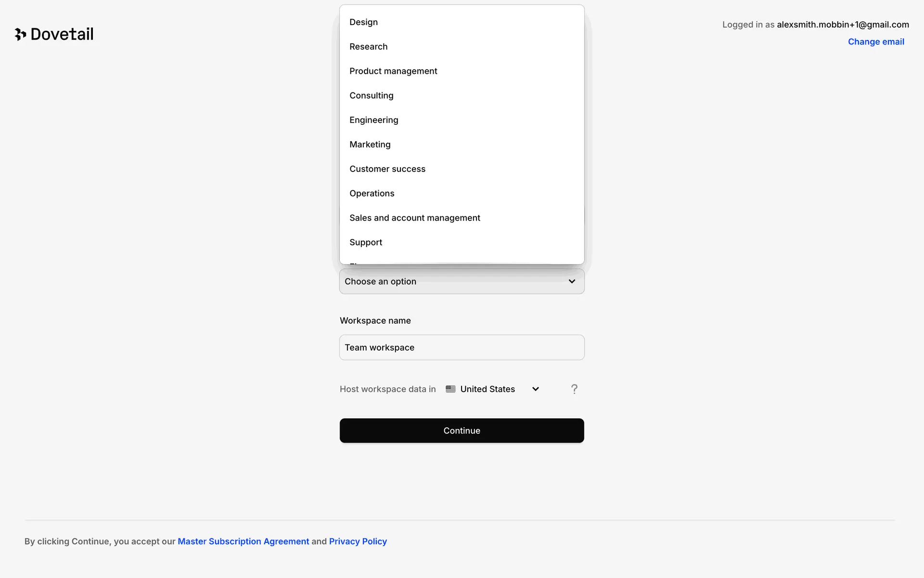The height and width of the screenshot is (578, 924).
Task: Click the chevron beside United States
Action: point(536,389)
